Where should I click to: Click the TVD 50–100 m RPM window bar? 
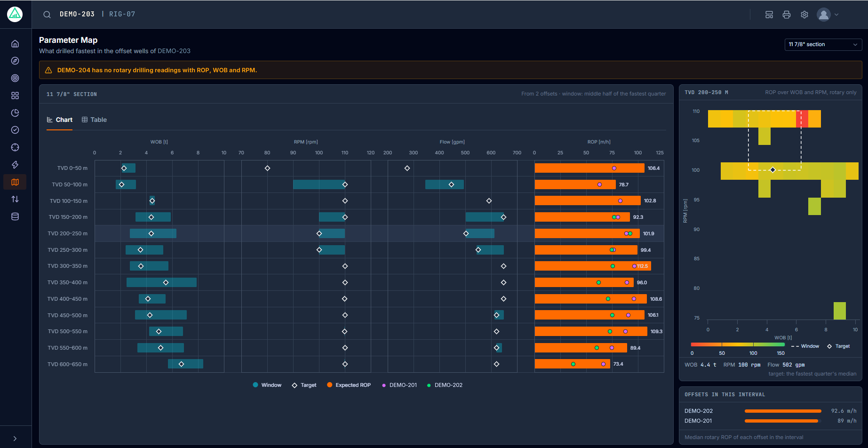[319, 184]
